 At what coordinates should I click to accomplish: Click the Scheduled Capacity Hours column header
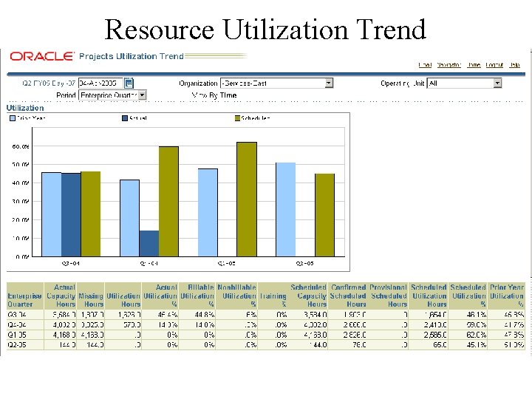308,296
